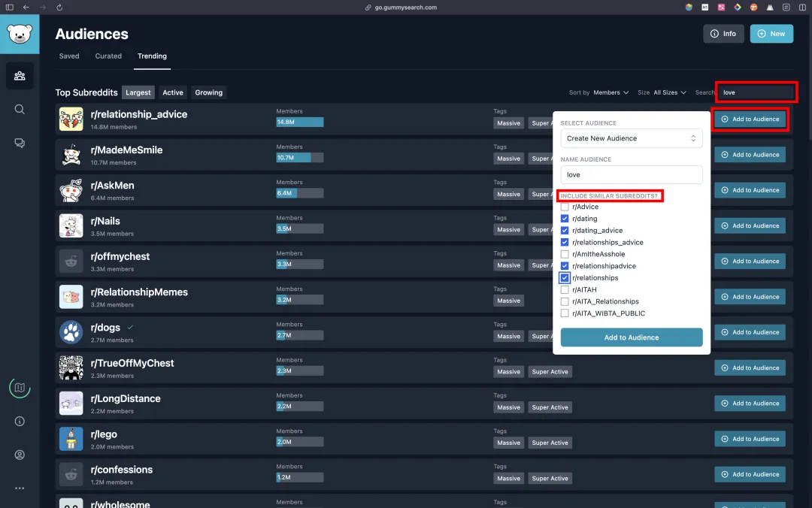This screenshot has height=508, width=812.
Task: Click the browser back arrow
Action: 26,8
